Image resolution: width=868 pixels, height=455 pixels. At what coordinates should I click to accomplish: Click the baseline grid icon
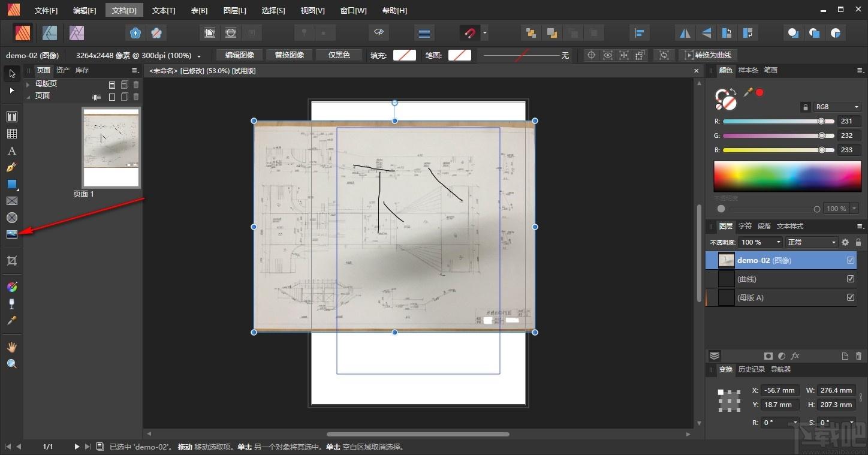[424, 32]
